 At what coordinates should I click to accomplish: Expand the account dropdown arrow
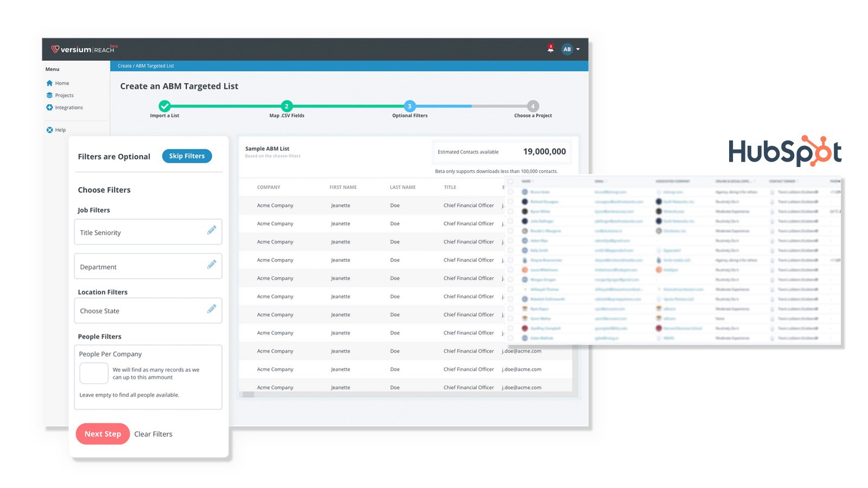tap(578, 49)
